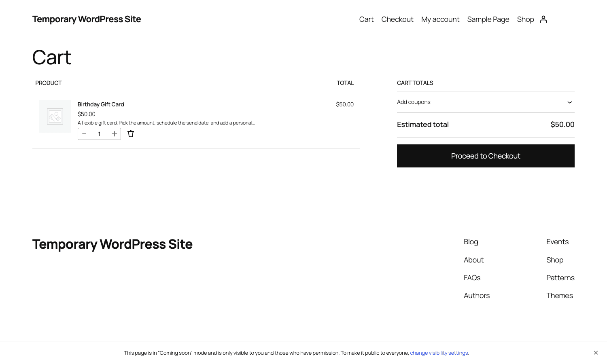Open Sample Page in header navigation
The width and height of the screenshot is (607, 364).
[488, 19]
